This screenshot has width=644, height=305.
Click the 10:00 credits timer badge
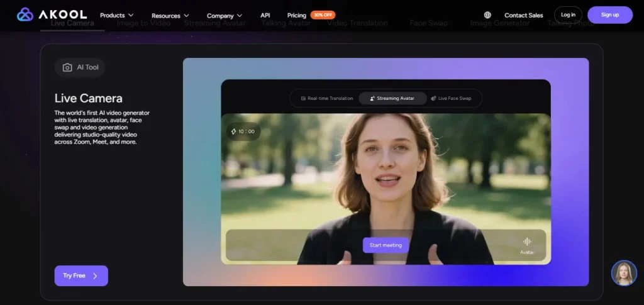pos(243,131)
